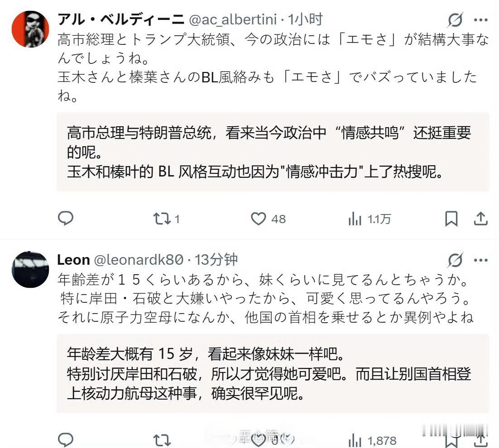Open the ac_albertini profile avatar

coord(30,29)
